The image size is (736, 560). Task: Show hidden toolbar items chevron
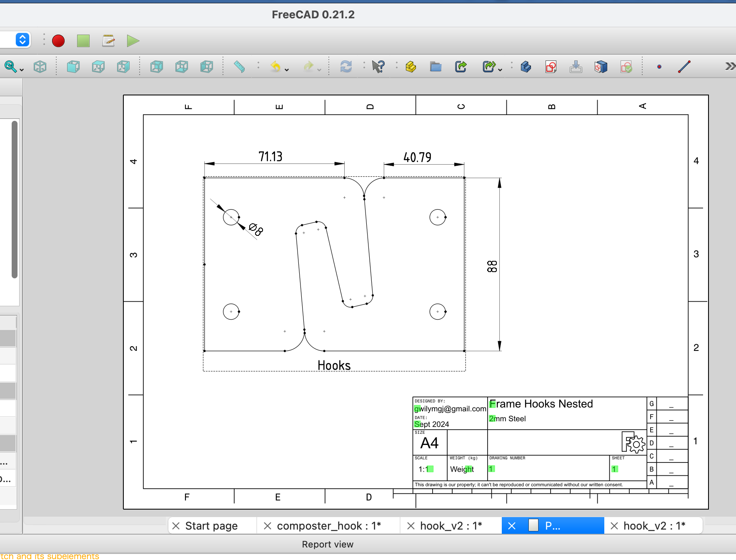(730, 67)
